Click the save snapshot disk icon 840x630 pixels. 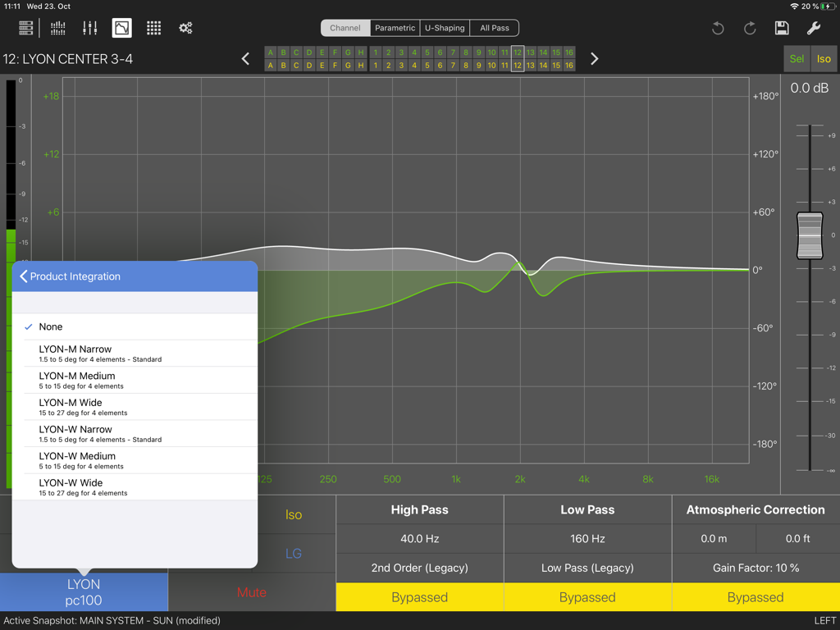click(782, 27)
